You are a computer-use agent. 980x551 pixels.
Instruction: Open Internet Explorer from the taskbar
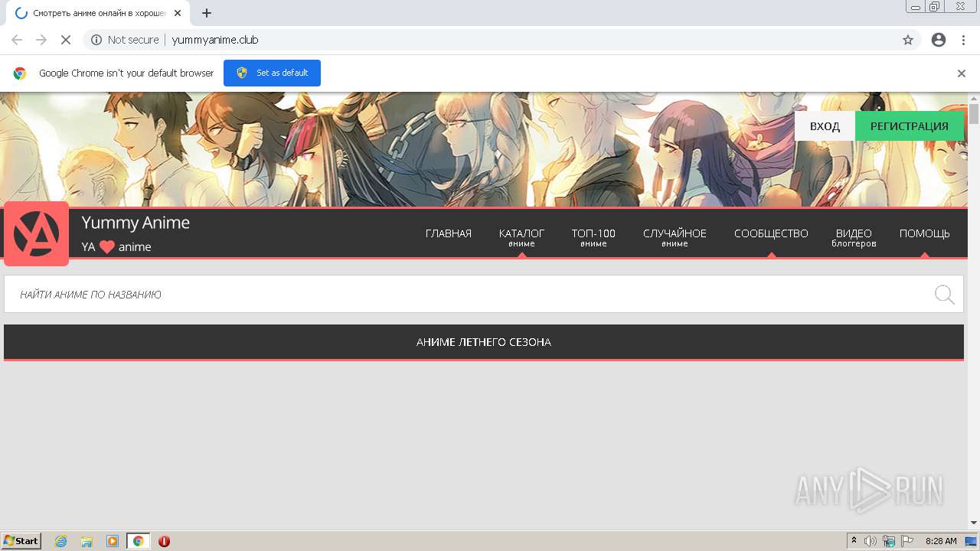(x=61, y=541)
